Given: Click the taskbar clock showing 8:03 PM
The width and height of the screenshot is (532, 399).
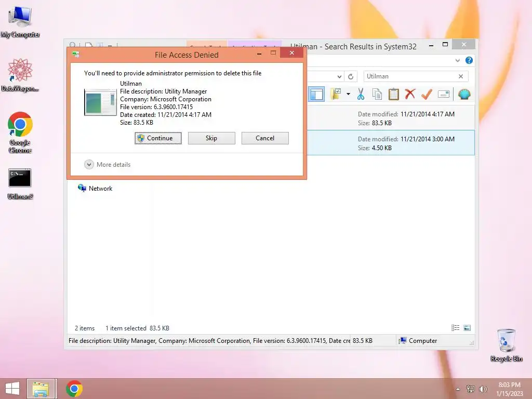Looking at the screenshot, I should [509, 389].
